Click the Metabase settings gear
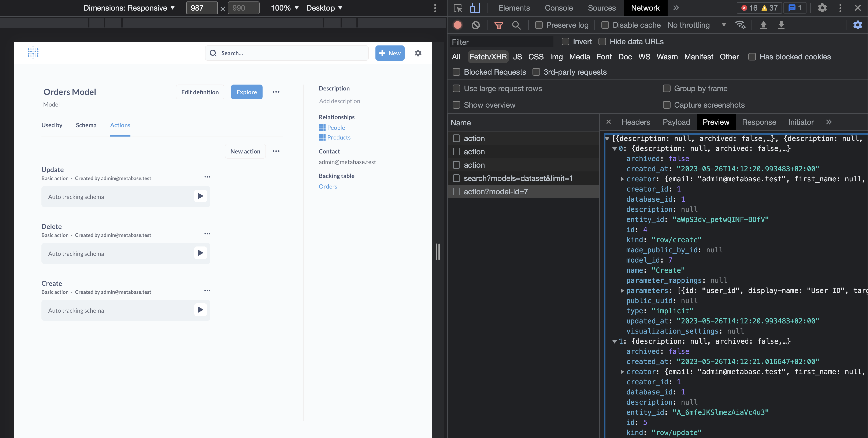The height and width of the screenshot is (438, 868). (418, 53)
